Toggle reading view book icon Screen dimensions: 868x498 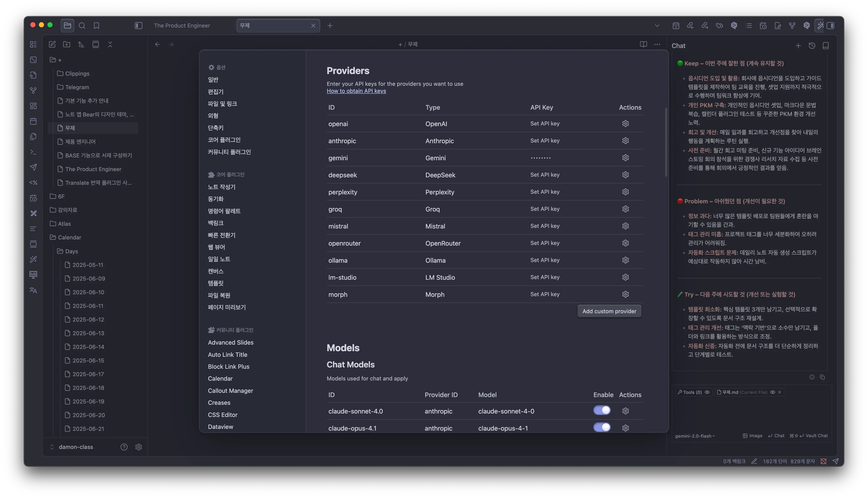click(x=643, y=44)
